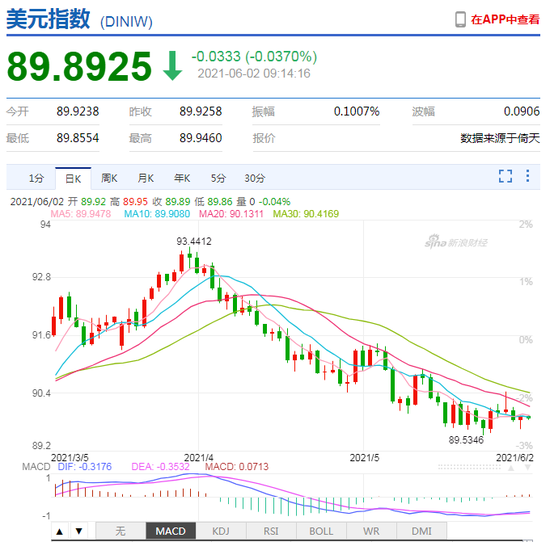Click the (DINIW) ticker symbol

(x=126, y=22)
